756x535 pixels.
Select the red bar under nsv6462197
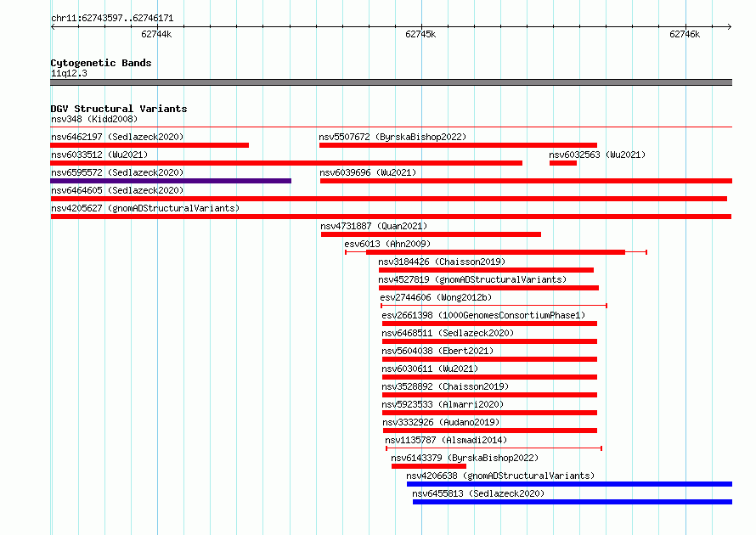[x=150, y=145]
